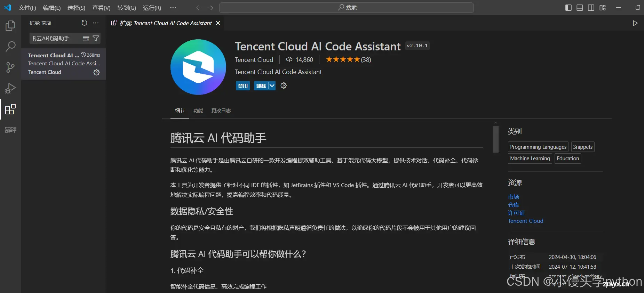This screenshot has width=644, height=293.
Task: Click the last release date 2024-07-12, 10:41:58
Action: click(572, 267)
